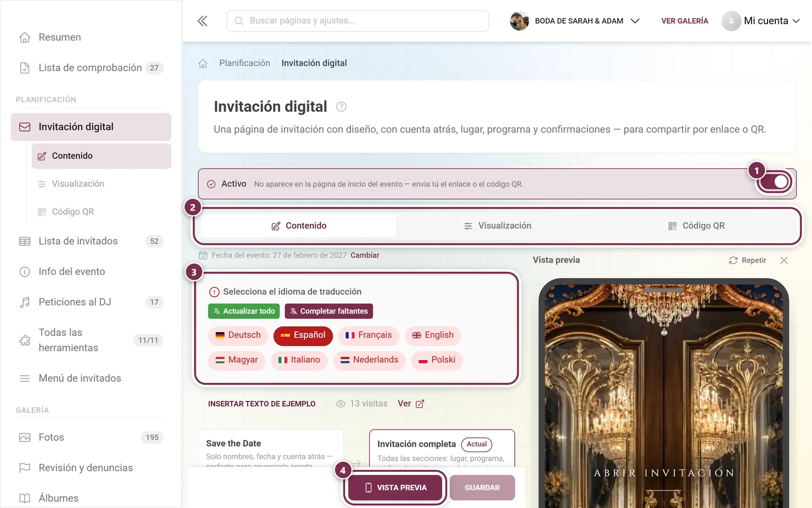Open Resumen in the sidebar
Image resolution: width=812 pixels, height=508 pixels.
(x=91, y=37)
